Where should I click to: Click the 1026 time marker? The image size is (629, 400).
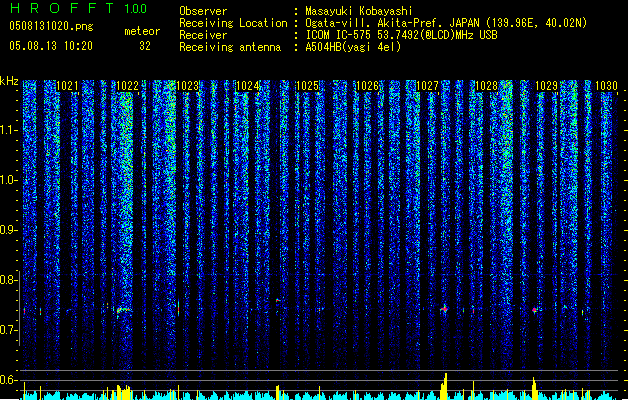(x=367, y=86)
